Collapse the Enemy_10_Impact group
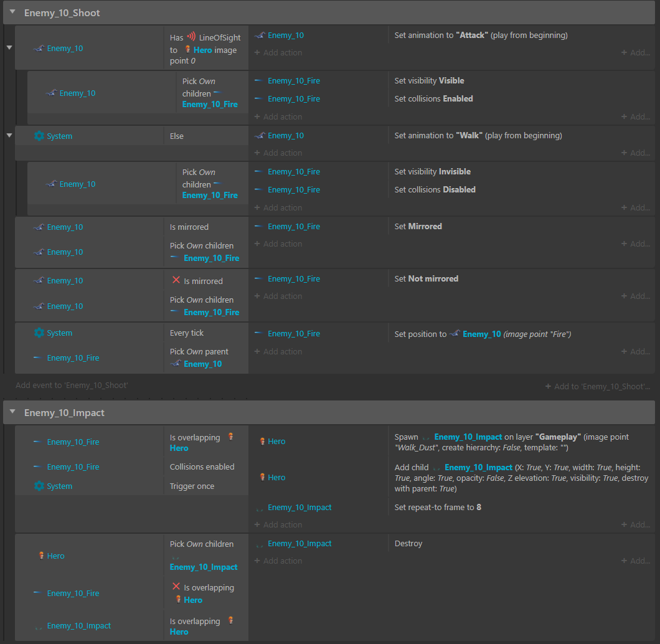This screenshot has width=660, height=644. pyautogui.click(x=12, y=412)
